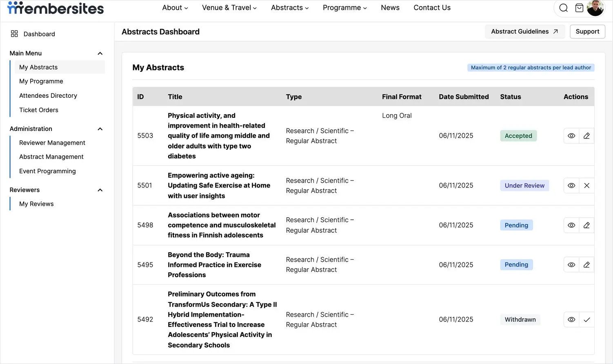Click abstract ID 5492
Viewport: 613px width, 364px height.
coord(145,320)
